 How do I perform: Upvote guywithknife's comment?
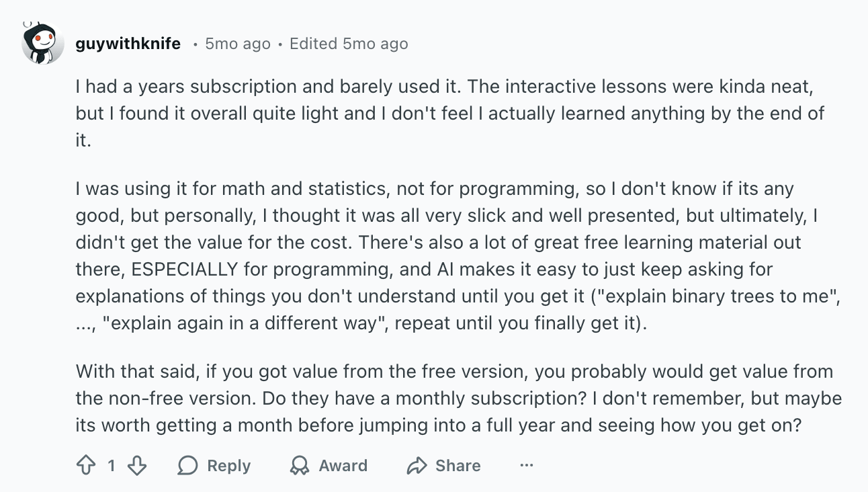pyautogui.click(x=86, y=466)
